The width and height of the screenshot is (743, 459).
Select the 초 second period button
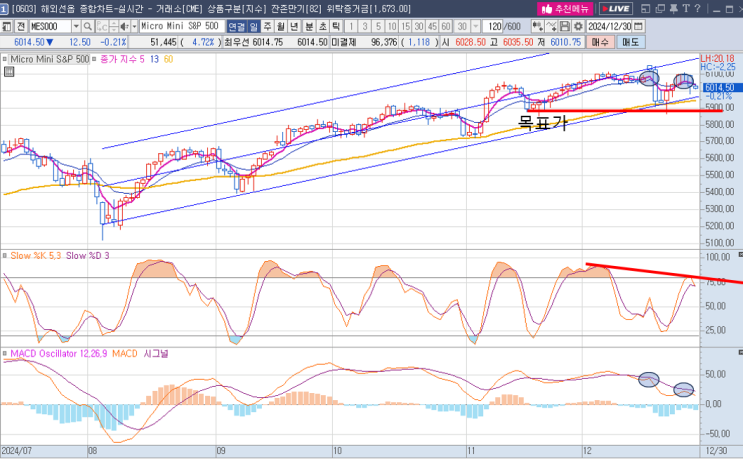[323, 26]
